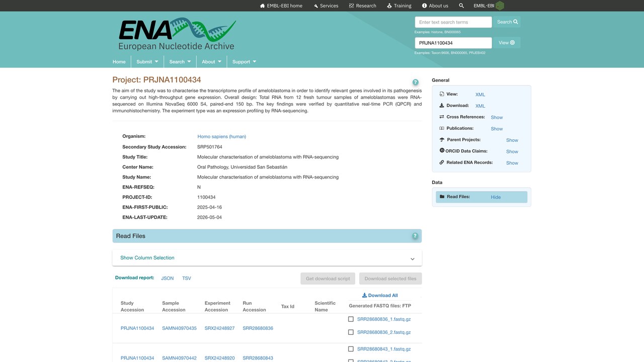Open the EMBL-EBI hexagon logo menu

pyautogui.click(x=500, y=6)
